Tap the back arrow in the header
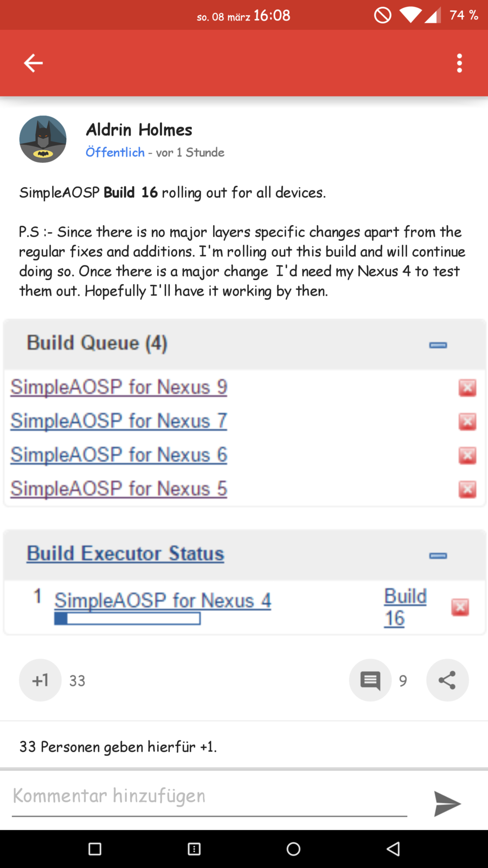 [33, 63]
